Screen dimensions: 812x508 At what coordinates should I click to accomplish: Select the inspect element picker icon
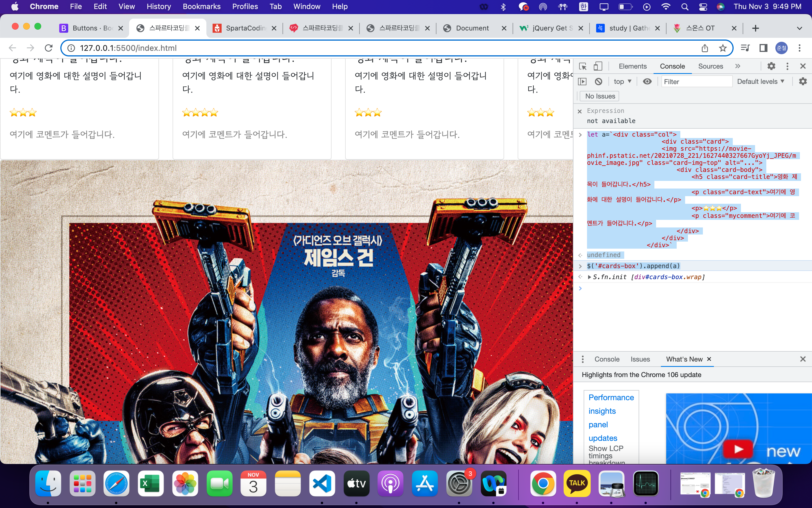pyautogui.click(x=583, y=66)
